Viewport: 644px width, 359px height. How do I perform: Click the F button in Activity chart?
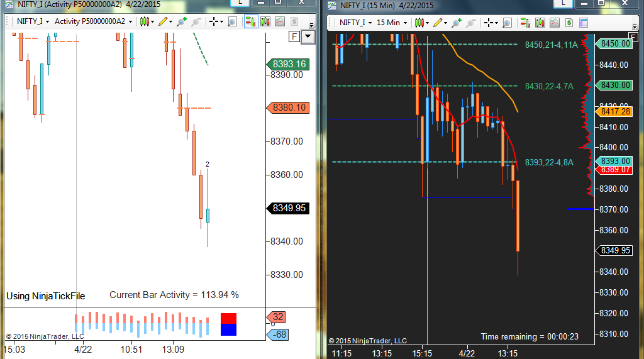(x=294, y=36)
